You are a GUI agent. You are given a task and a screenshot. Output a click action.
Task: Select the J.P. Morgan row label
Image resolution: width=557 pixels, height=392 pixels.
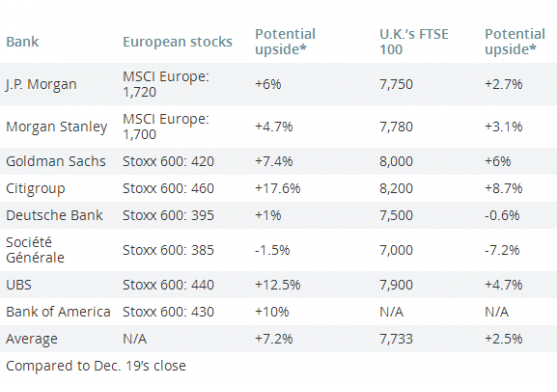[41, 85]
